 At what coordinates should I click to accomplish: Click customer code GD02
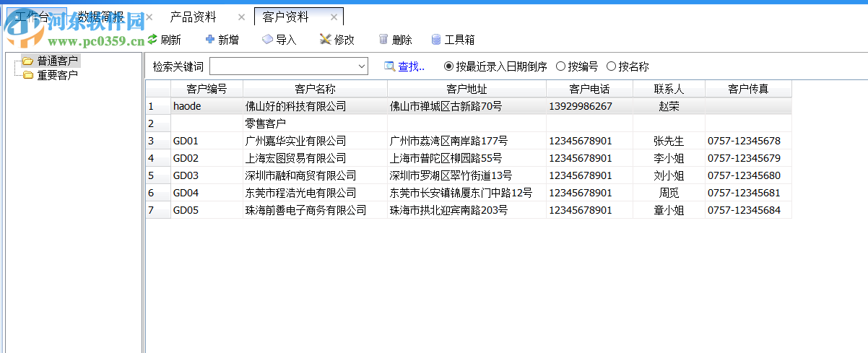[186, 158]
